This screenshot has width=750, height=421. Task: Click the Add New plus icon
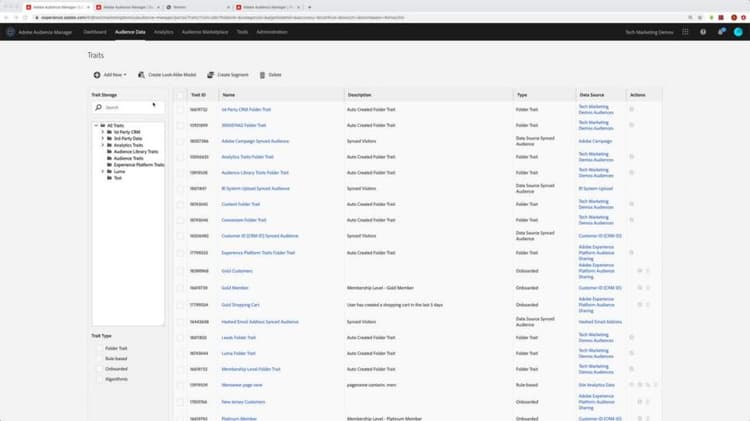point(97,75)
